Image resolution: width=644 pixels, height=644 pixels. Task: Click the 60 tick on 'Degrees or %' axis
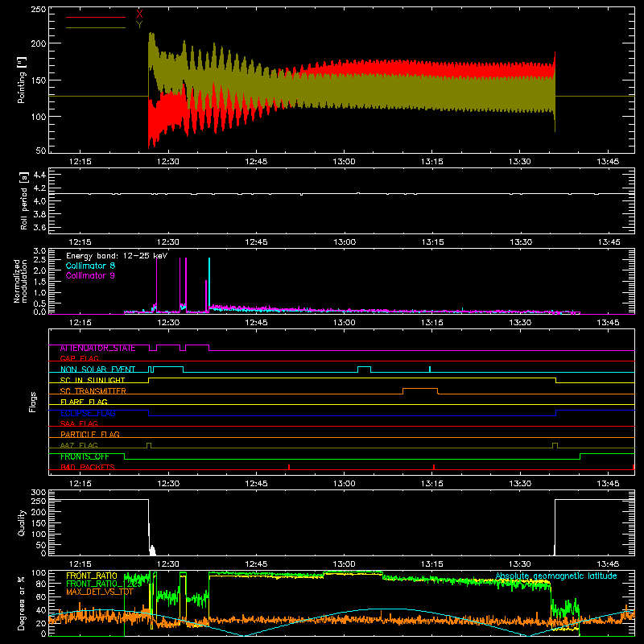[41, 597]
